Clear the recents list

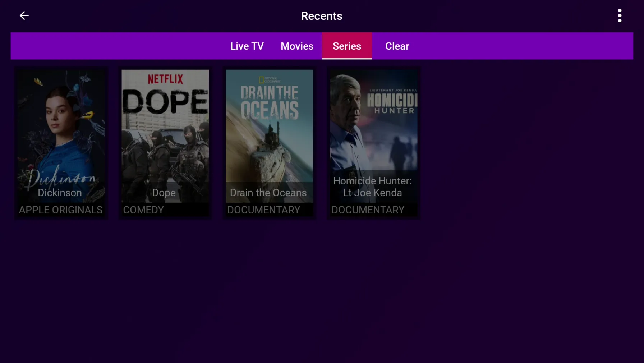[x=397, y=46]
